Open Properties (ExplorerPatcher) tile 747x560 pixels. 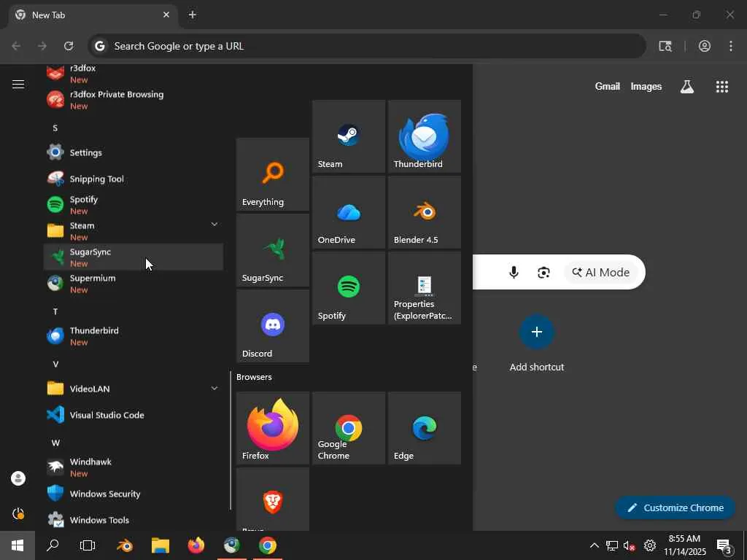coord(424,287)
